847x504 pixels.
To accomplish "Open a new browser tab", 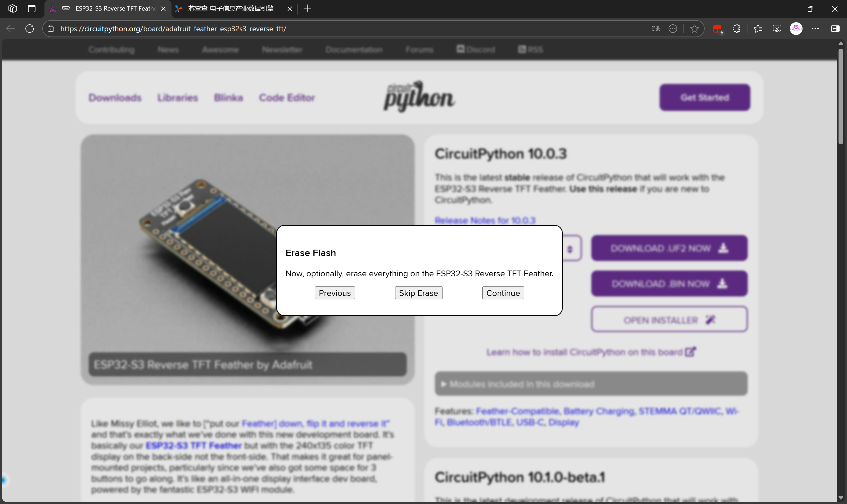I will [307, 8].
